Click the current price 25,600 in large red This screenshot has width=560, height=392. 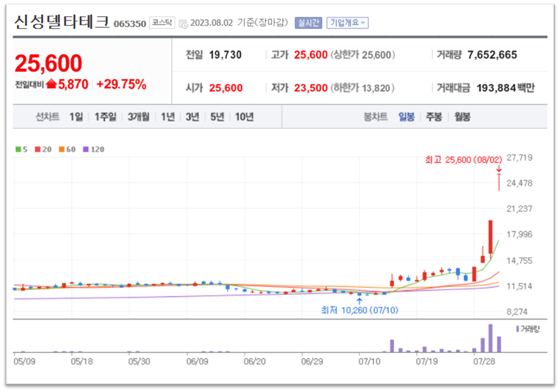pos(48,63)
